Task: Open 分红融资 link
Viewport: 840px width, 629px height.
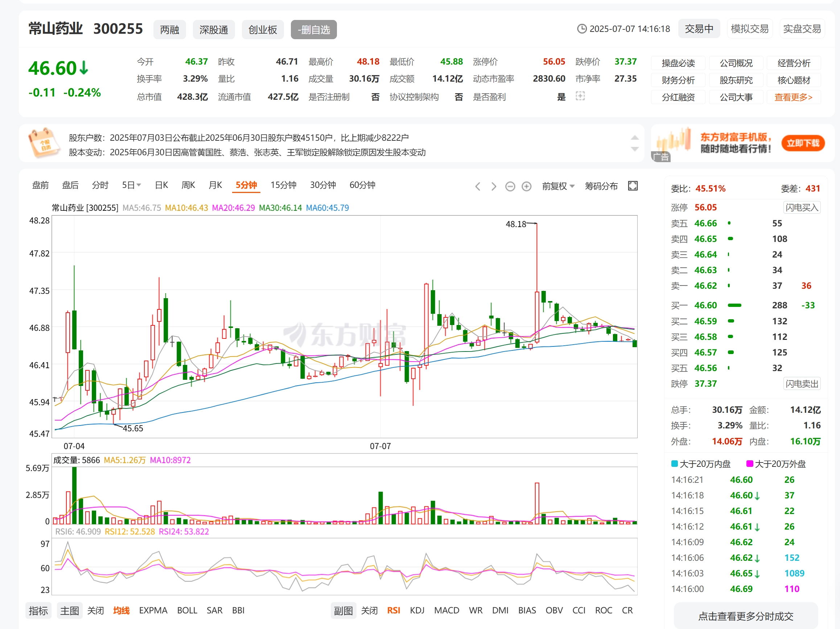Action: click(678, 97)
